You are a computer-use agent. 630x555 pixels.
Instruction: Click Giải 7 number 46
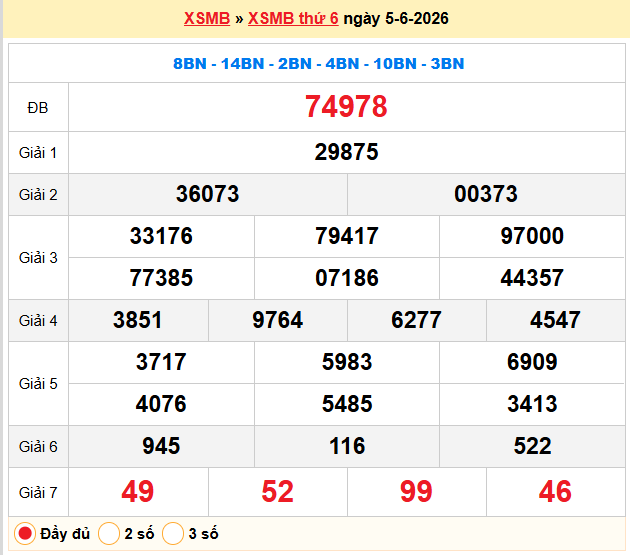click(x=555, y=492)
